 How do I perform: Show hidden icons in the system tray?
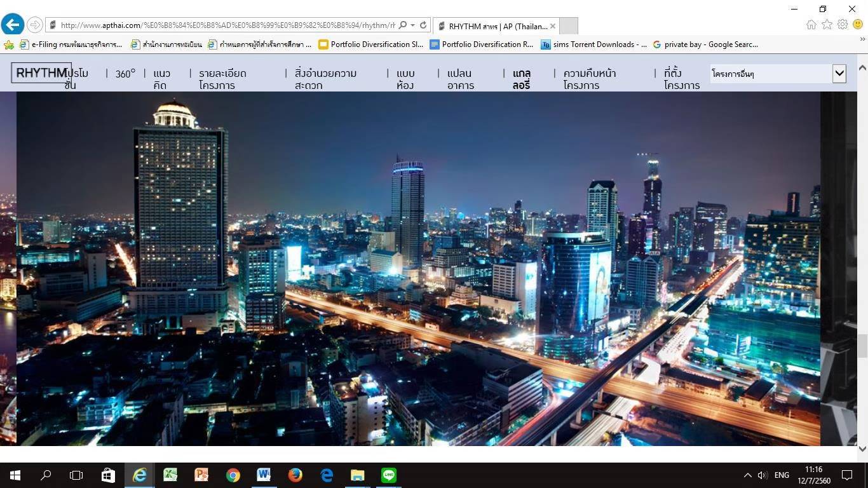click(747, 475)
